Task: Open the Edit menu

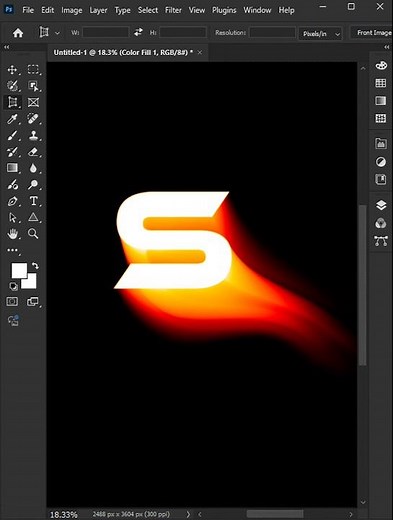Action: [48, 10]
